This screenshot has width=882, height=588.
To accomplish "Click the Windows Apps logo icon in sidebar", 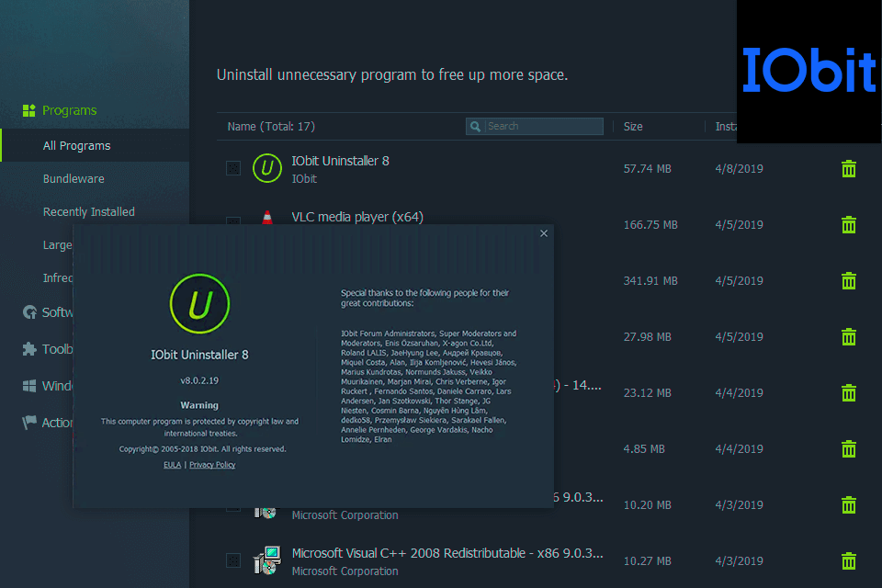I will tap(29, 386).
